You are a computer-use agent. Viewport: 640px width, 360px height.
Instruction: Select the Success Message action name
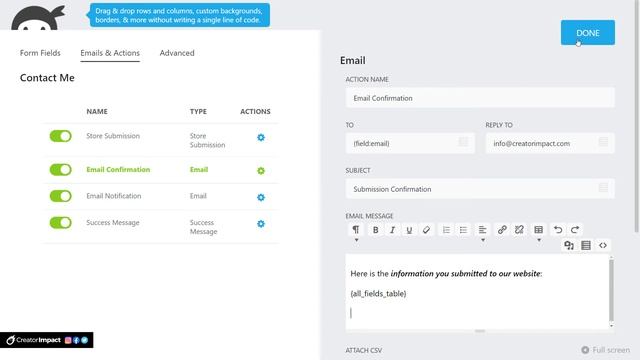tap(113, 222)
